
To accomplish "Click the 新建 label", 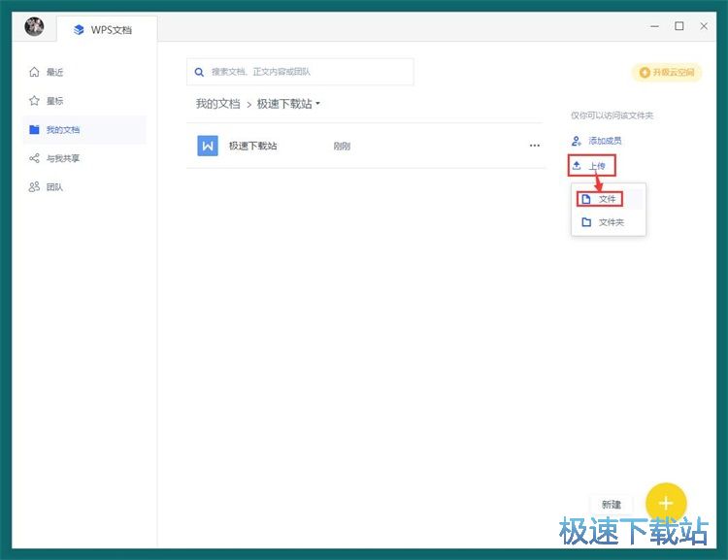I will click(x=611, y=505).
